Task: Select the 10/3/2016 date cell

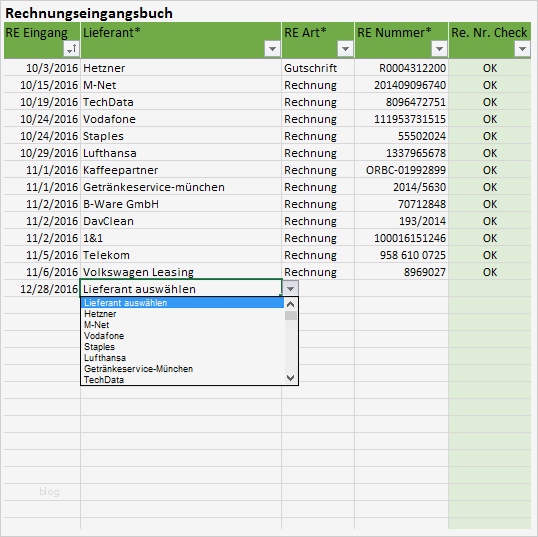Action: click(x=42, y=68)
